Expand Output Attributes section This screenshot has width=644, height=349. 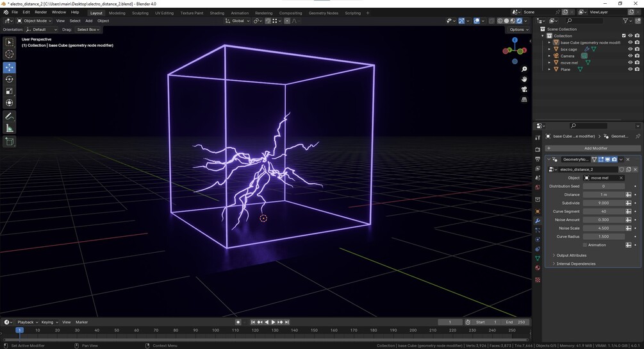[571, 255]
